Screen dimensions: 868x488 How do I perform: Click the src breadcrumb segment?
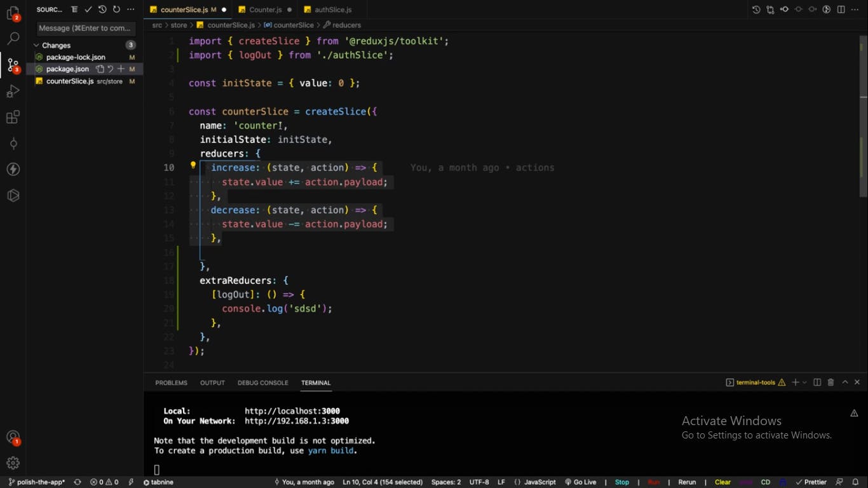pos(157,25)
